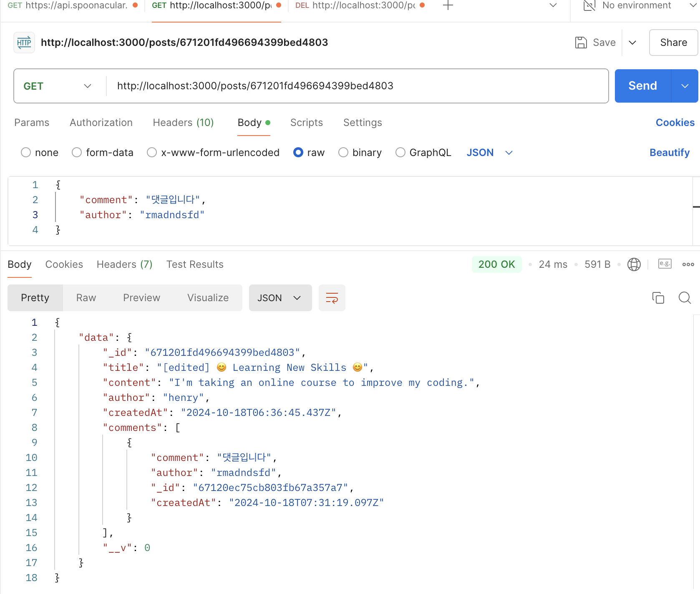Screen dimensions: 700x594
Task: Open response format JSON dropdown
Action: pos(280,298)
